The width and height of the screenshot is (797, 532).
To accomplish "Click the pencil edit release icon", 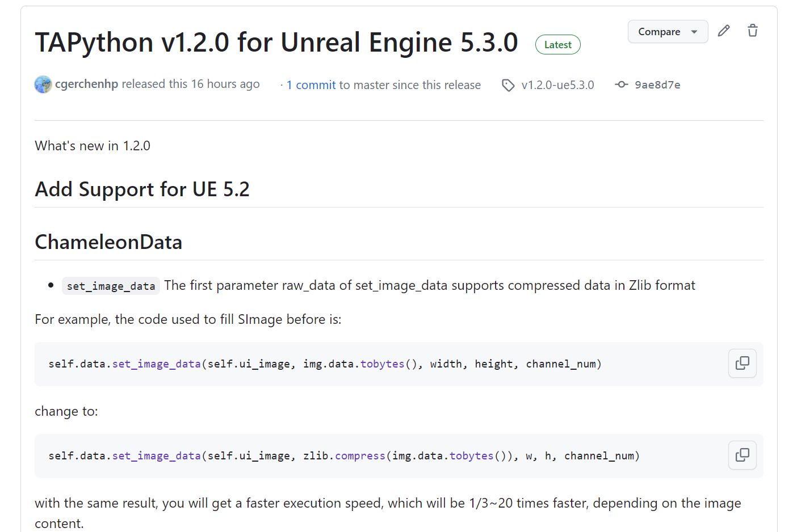I will 724,31.
